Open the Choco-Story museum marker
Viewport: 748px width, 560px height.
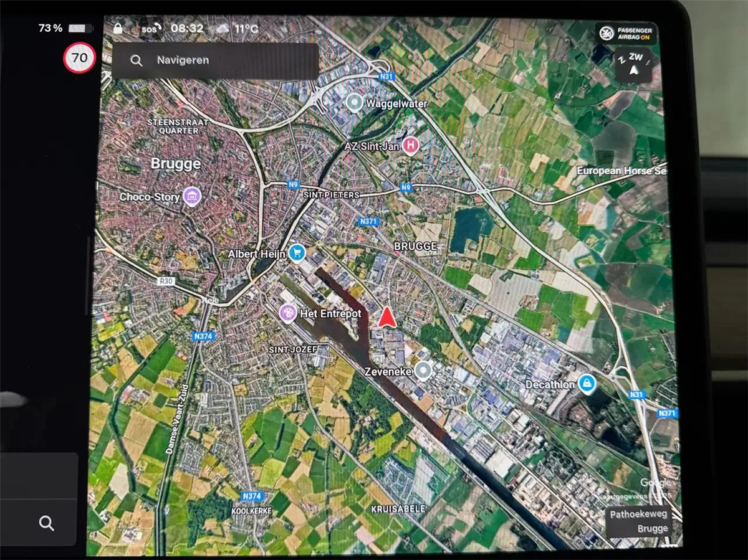pos(191,197)
